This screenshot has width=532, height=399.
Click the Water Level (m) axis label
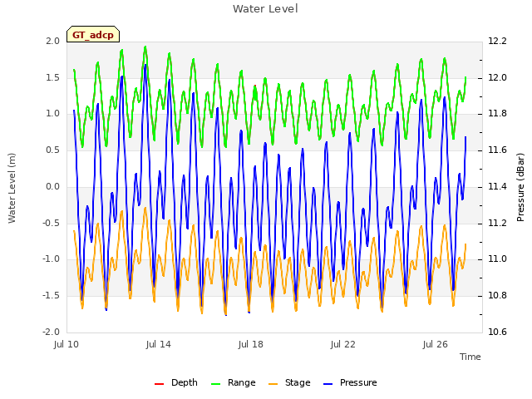pos(12,188)
